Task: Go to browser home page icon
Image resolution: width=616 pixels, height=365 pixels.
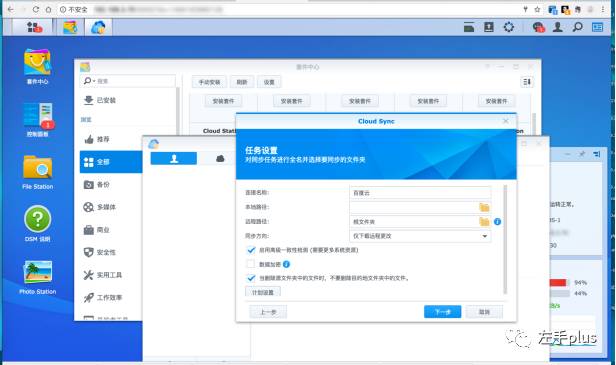Action: pos(48,9)
